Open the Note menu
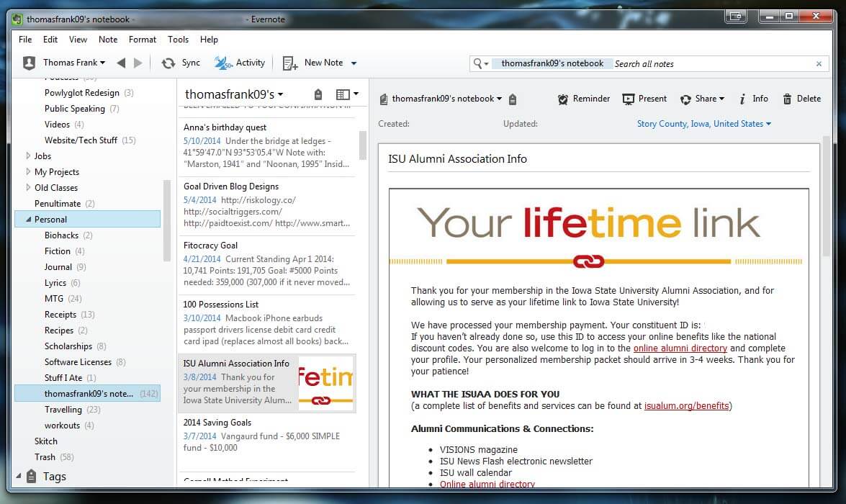The height and width of the screenshot is (504, 846). [x=108, y=40]
